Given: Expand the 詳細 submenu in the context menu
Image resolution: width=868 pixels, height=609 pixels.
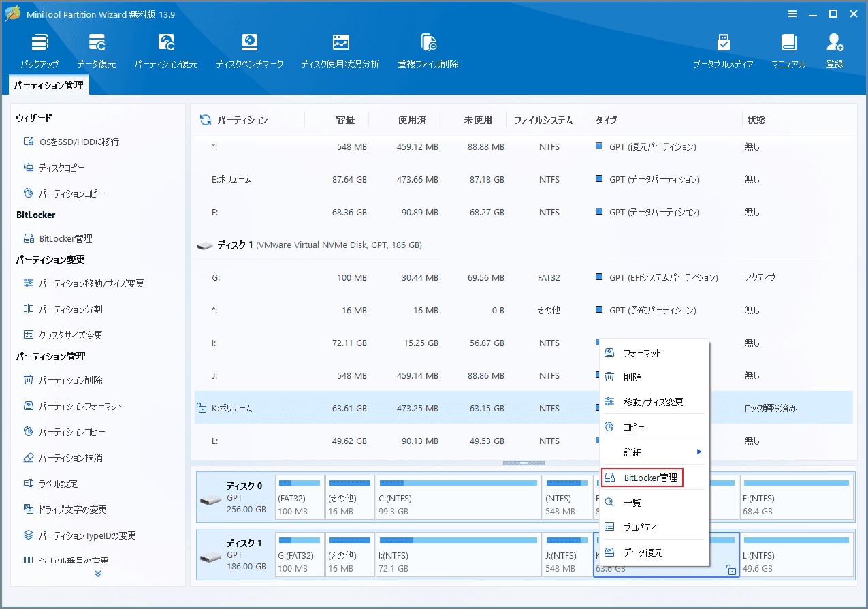Looking at the screenshot, I should pyautogui.click(x=654, y=452).
